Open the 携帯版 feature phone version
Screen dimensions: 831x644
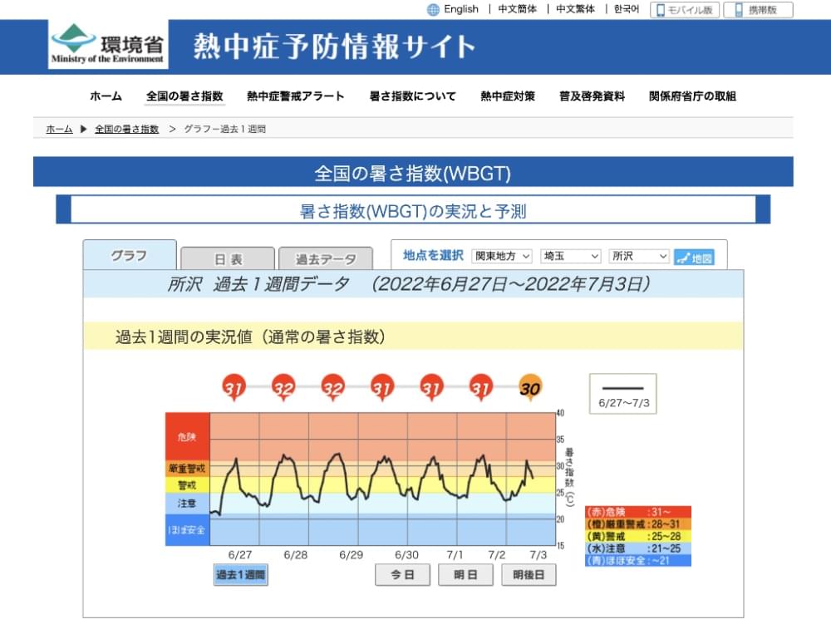tap(758, 10)
